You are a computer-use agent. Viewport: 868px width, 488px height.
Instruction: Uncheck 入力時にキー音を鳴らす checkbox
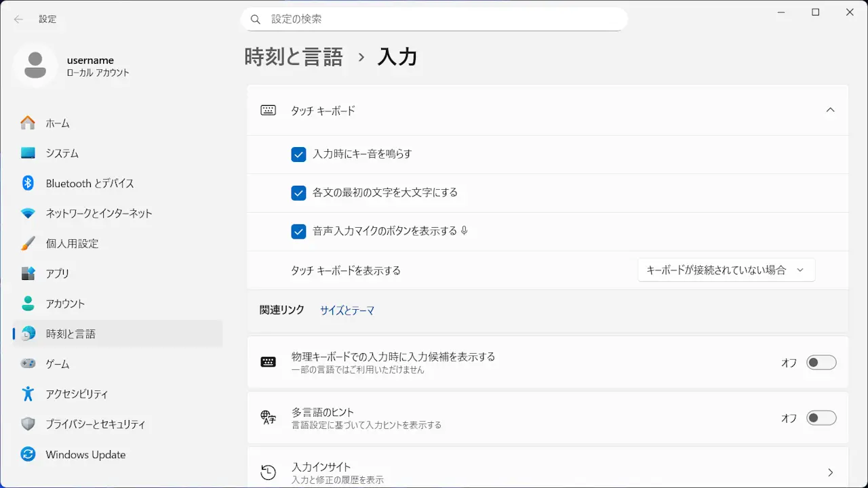(298, 155)
